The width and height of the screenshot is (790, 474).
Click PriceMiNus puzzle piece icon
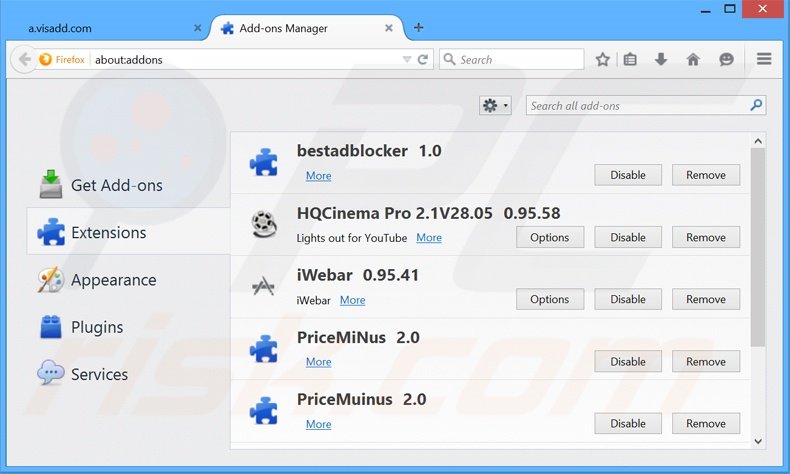tap(264, 349)
